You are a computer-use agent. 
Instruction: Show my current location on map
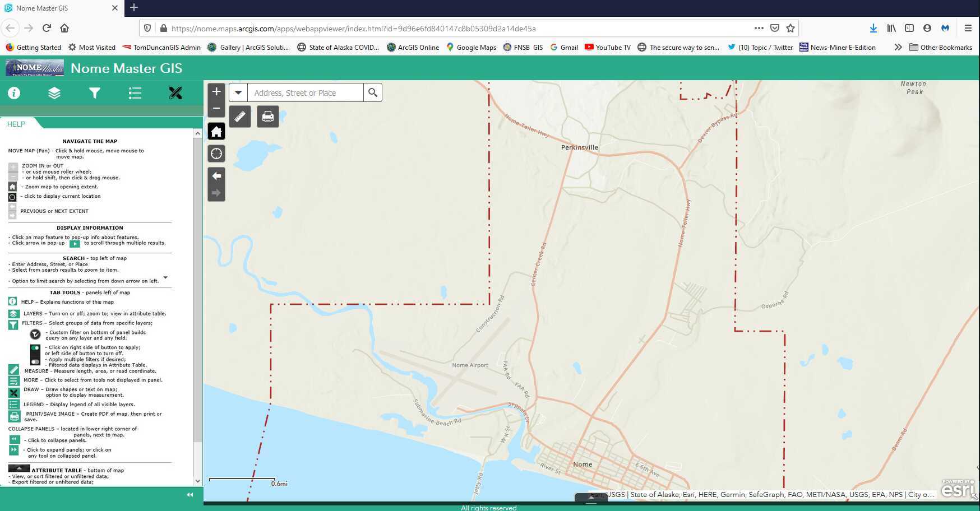click(x=216, y=154)
